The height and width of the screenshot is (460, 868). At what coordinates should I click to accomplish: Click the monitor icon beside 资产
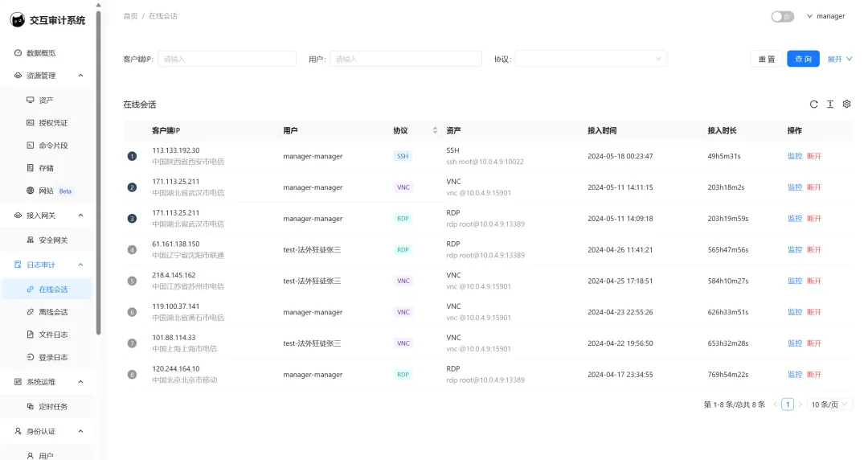click(31, 101)
